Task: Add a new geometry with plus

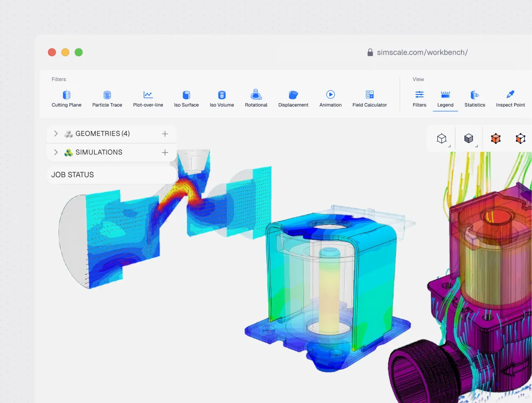Action: 165,134
